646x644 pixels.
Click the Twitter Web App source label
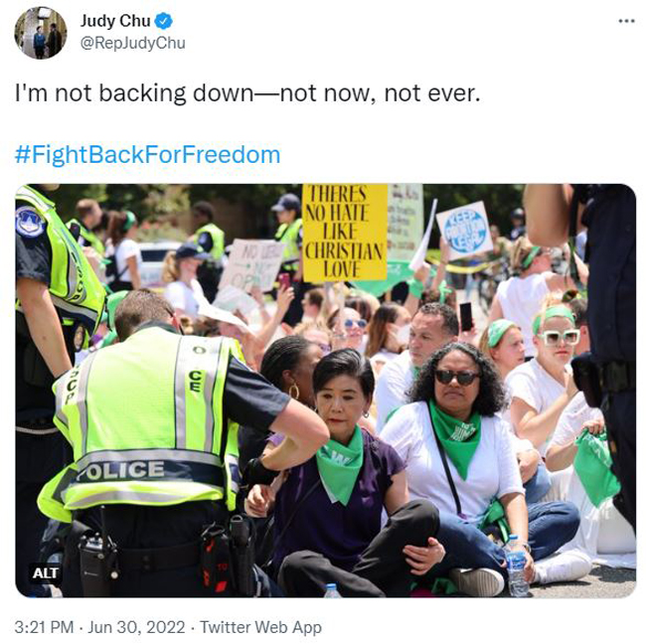260,627
